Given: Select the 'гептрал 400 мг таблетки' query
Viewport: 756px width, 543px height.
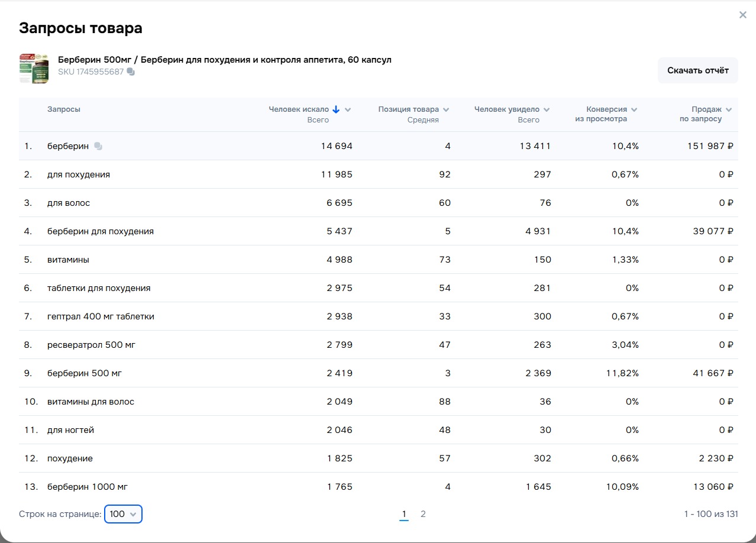Looking at the screenshot, I should coord(101,316).
